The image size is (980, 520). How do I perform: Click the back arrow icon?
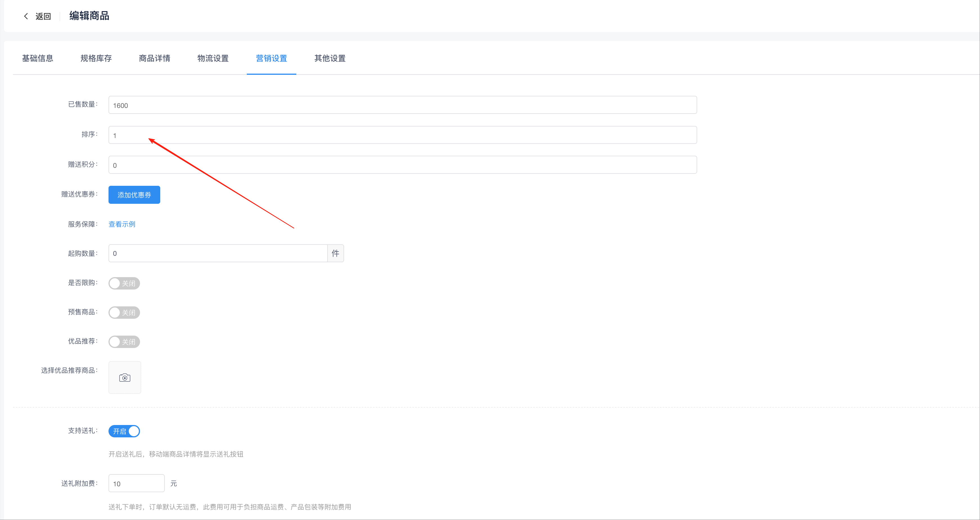point(26,16)
